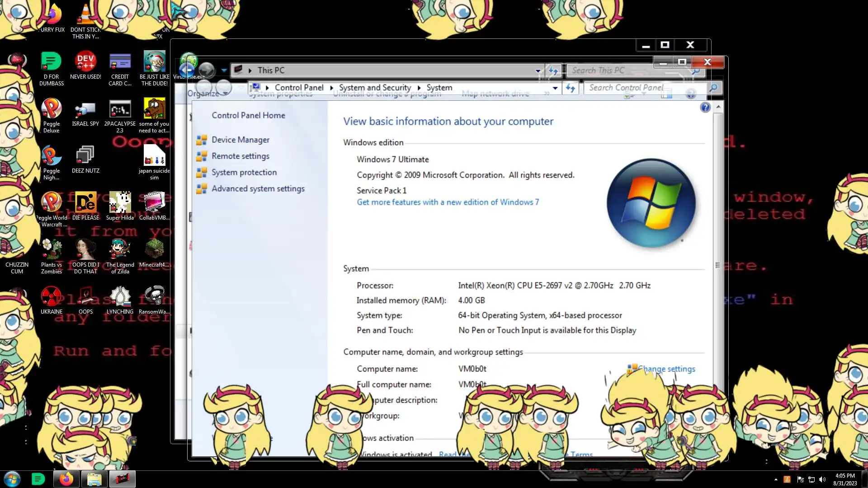Click the Windows Start orb
This screenshot has width=868, height=488.
(x=12, y=479)
